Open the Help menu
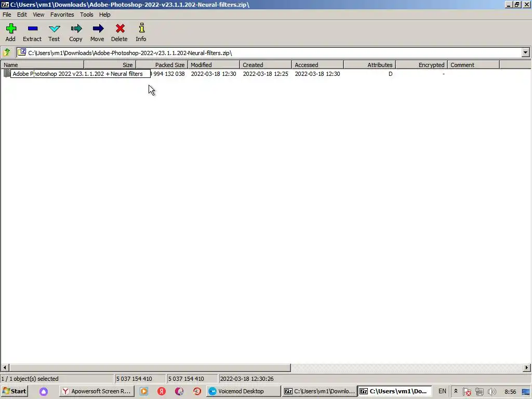Viewport: 532px width, 399px height. pyautogui.click(x=104, y=15)
